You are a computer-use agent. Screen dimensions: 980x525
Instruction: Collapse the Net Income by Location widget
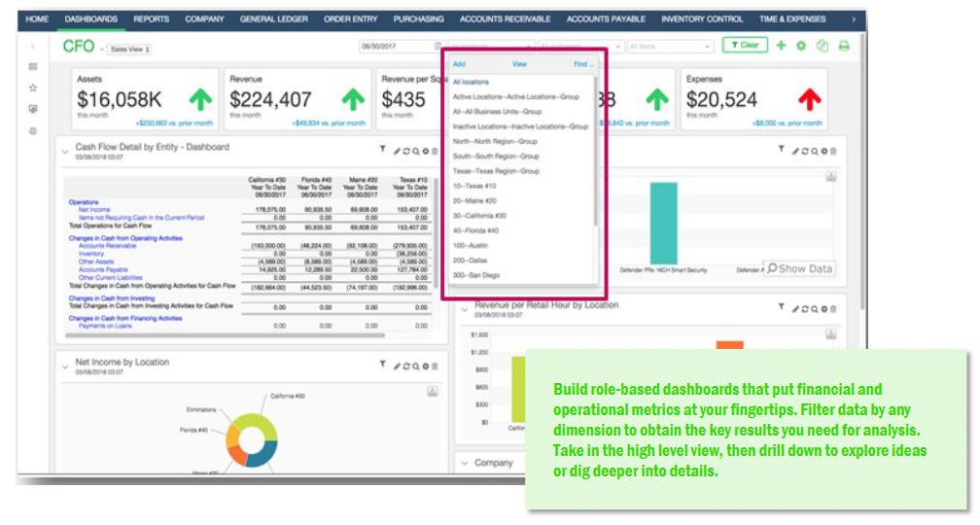tap(65, 367)
